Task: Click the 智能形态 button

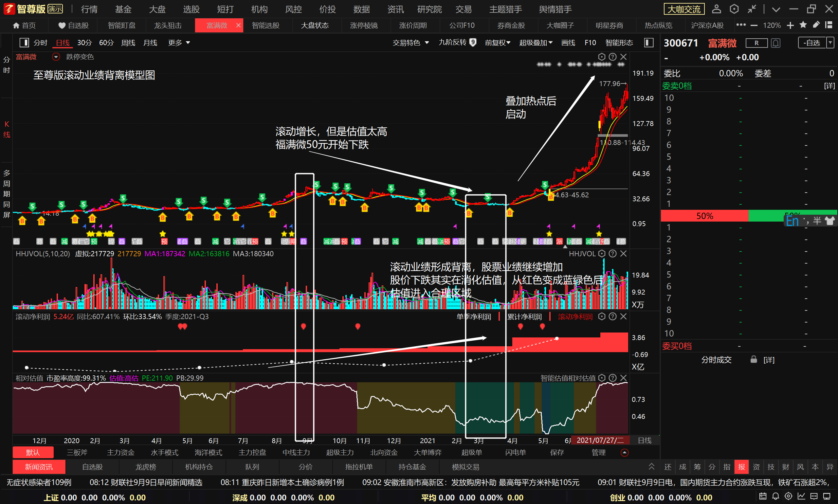Action: 619,43
